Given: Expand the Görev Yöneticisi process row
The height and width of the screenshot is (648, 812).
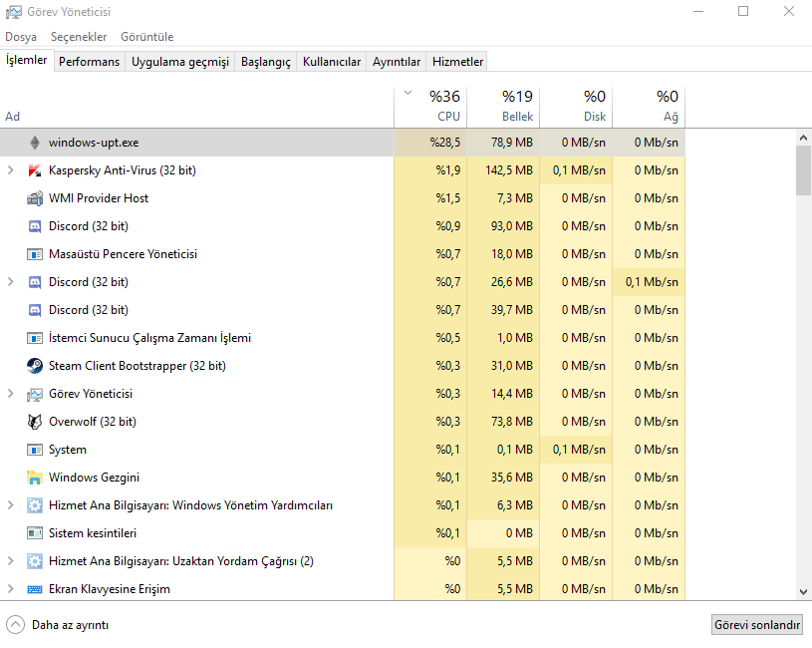Looking at the screenshot, I should pyautogui.click(x=11, y=394).
